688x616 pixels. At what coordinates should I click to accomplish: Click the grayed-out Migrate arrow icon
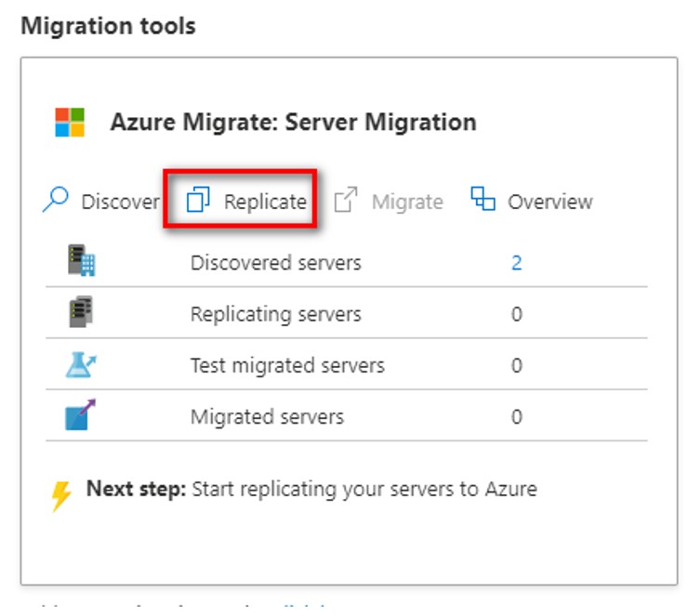346,200
